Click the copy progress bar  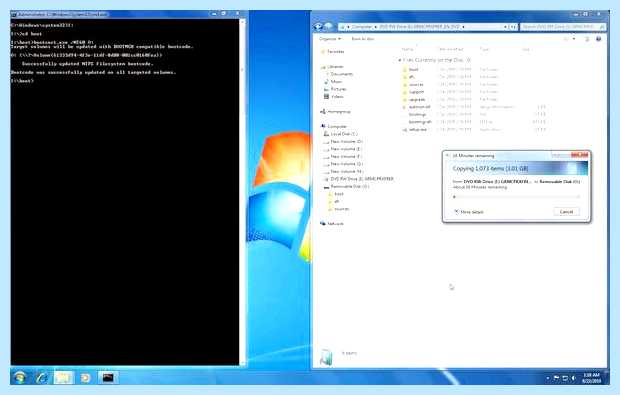[516, 197]
